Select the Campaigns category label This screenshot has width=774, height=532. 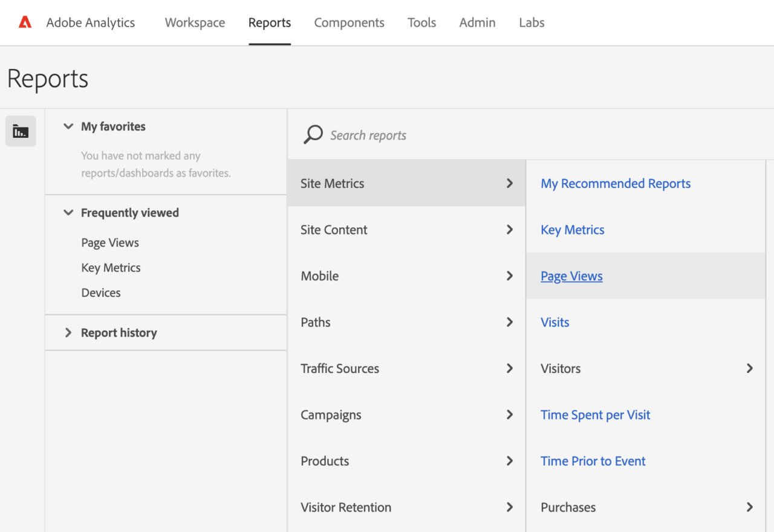(x=331, y=415)
